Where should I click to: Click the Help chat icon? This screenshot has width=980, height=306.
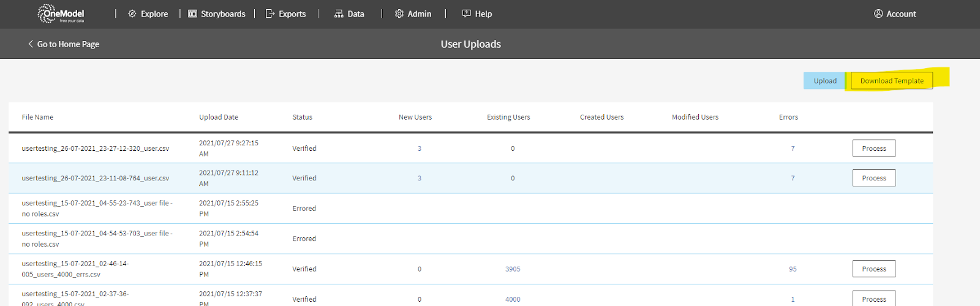[x=467, y=13]
